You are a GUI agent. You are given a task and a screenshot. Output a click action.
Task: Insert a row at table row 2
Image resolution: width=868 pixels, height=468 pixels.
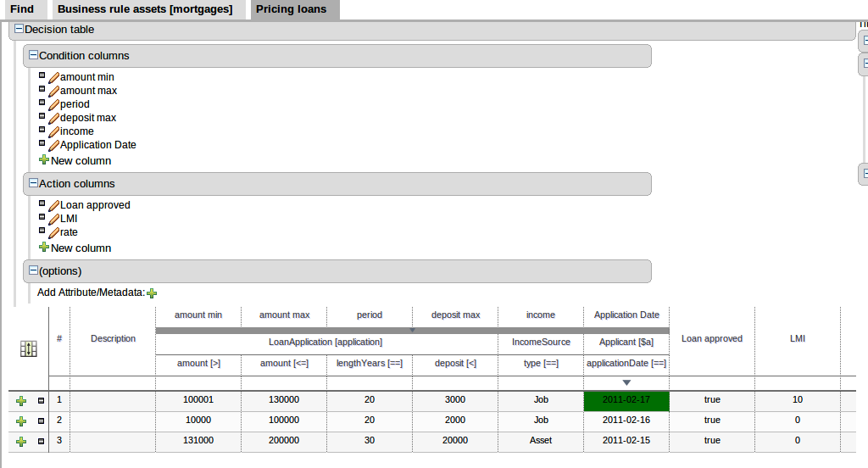[x=21, y=421]
